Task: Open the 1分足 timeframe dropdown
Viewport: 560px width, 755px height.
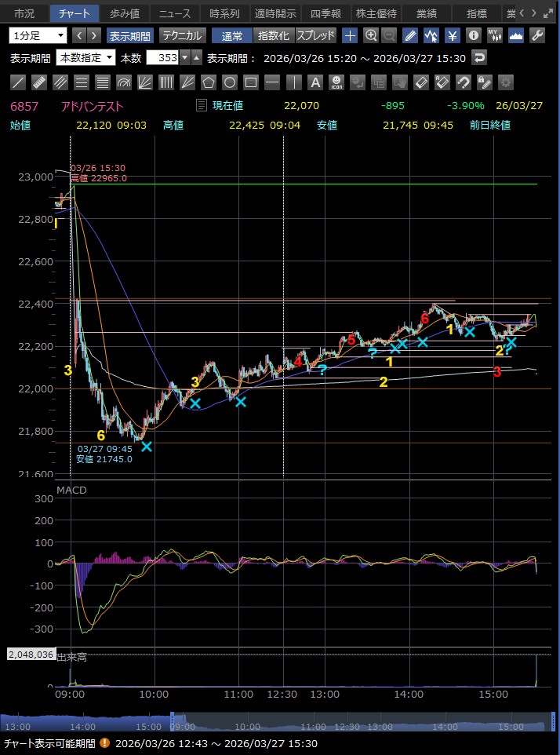Action: pos(38,35)
